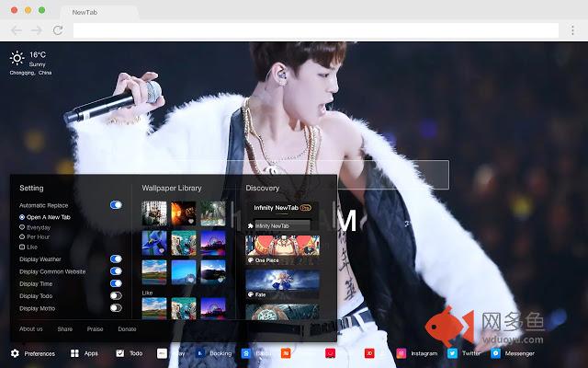
Task: Toggle Automatic Replace switch
Action: click(x=116, y=204)
